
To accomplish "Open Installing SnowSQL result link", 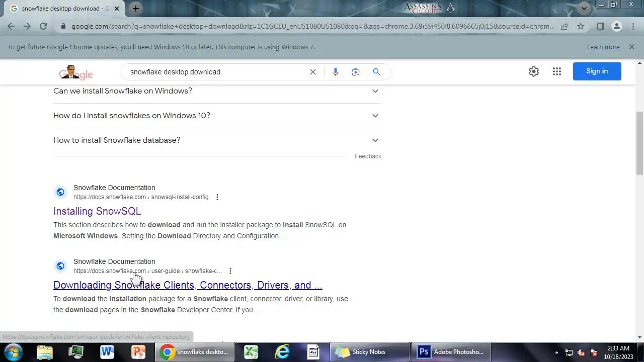I will [x=97, y=211].
